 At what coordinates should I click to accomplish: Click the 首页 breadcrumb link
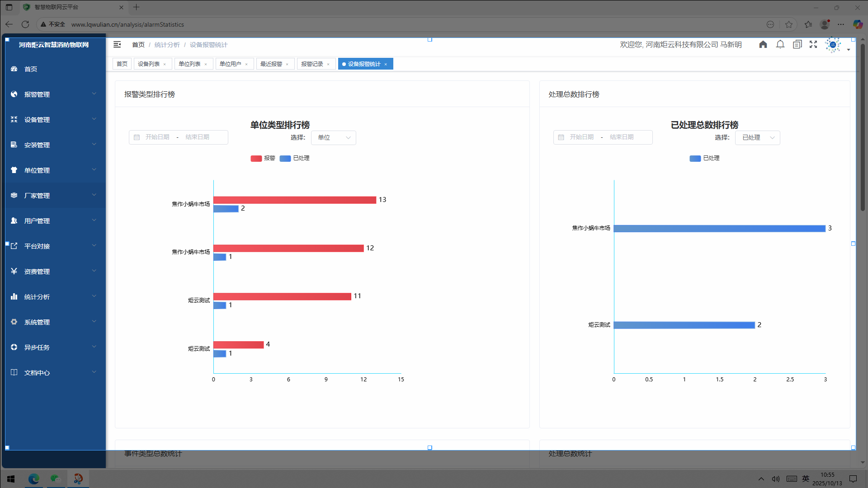[x=138, y=45]
